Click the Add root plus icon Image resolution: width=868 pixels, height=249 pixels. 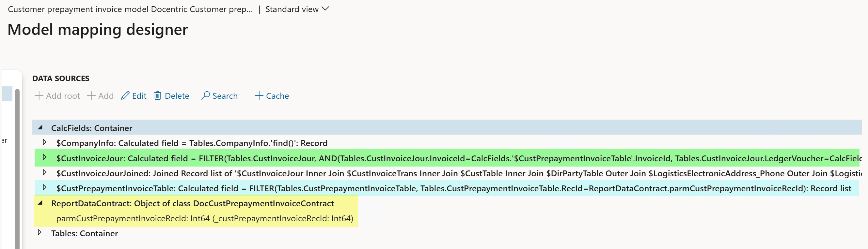coord(39,96)
